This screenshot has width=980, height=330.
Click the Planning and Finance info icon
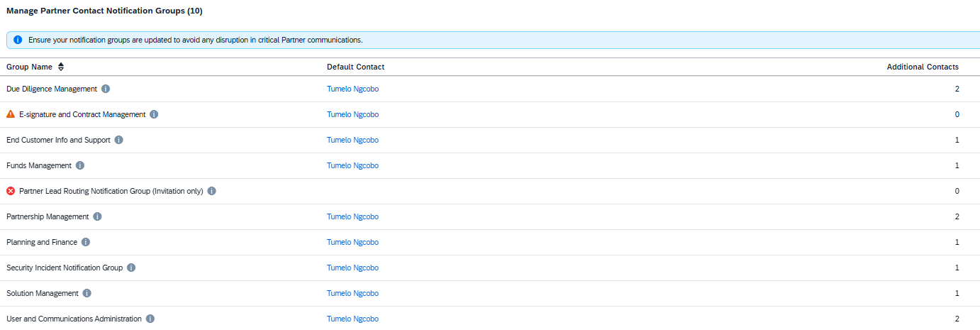click(x=86, y=242)
